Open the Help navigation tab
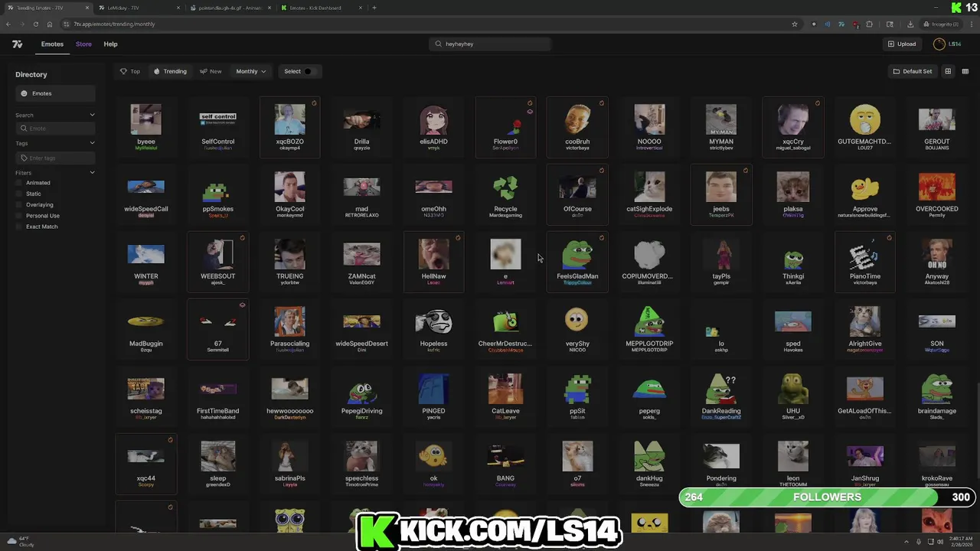The height and width of the screenshot is (551, 980). click(x=110, y=44)
